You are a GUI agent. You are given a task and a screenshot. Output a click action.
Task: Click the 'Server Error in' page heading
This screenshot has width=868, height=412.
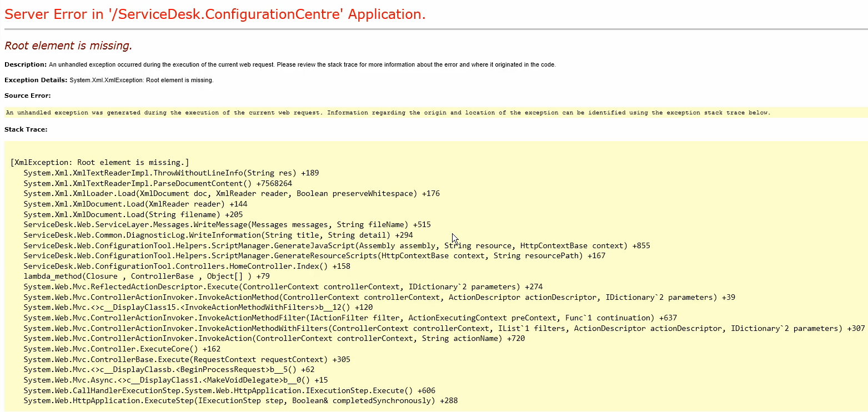point(215,15)
